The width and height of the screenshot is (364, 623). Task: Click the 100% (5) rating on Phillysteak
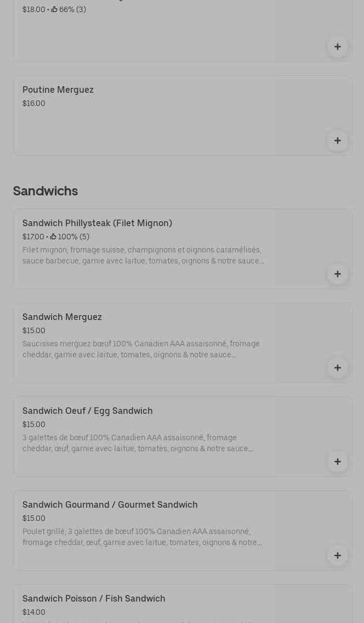70,237
